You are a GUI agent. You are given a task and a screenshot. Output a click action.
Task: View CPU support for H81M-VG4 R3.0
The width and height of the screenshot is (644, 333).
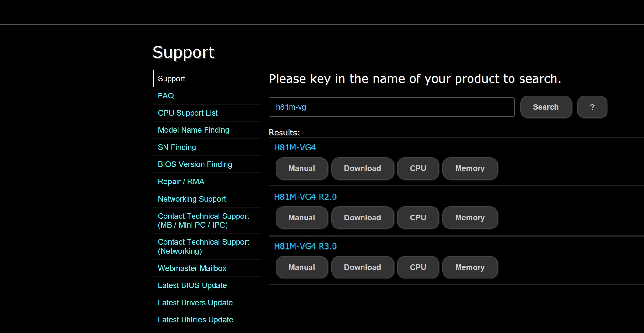(418, 267)
